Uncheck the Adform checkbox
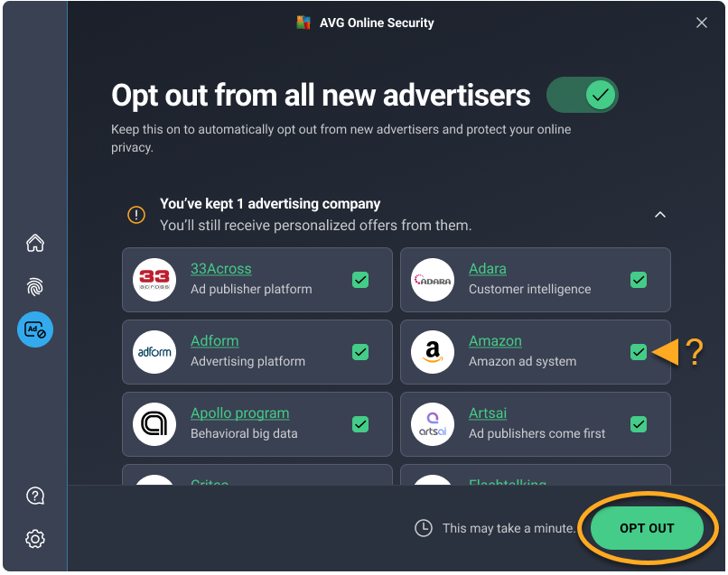Viewport: 728px width, 575px height. [360, 352]
